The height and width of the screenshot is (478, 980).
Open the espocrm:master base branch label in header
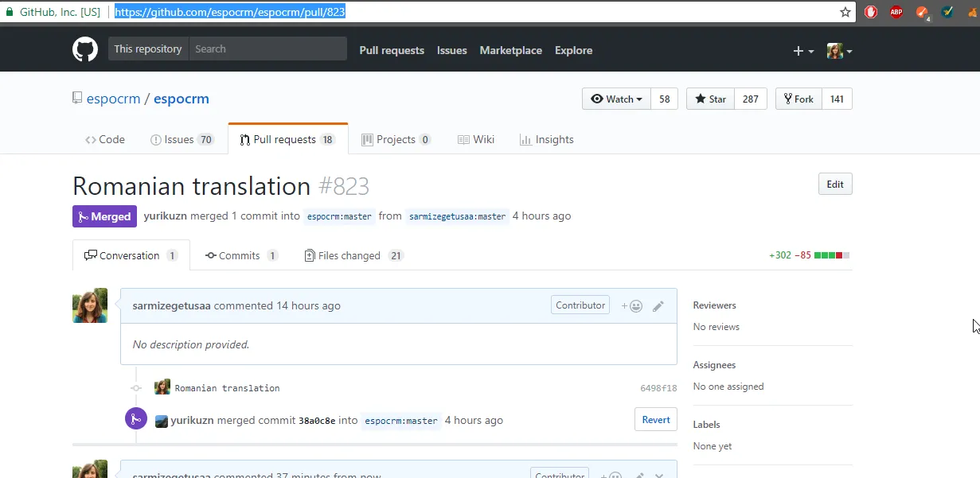pyautogui.click(x=338, y=216)
